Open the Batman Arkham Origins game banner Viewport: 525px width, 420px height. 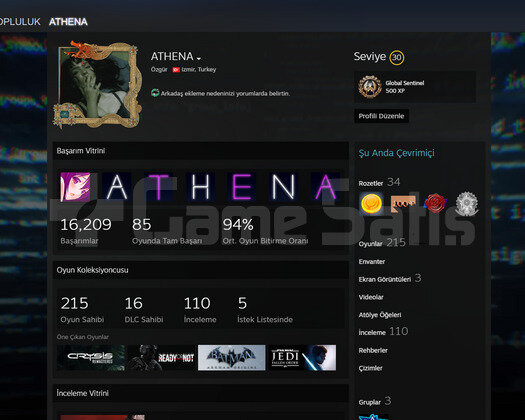tap(232, 358)
